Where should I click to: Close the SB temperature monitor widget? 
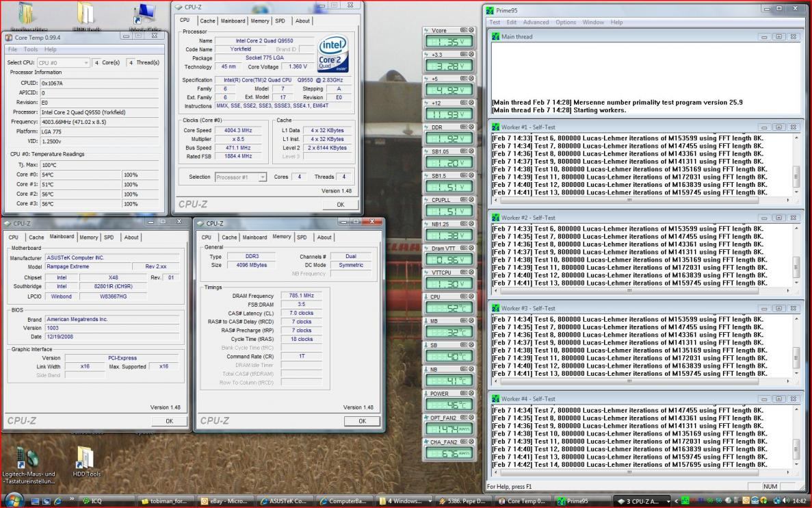(471, 344)
